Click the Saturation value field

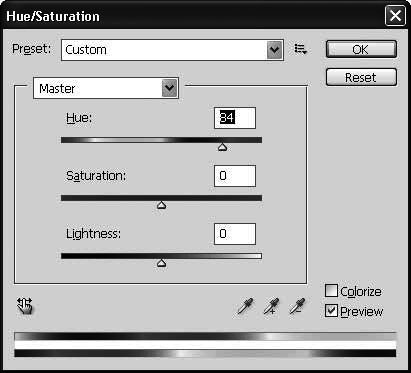coord(235,176)
